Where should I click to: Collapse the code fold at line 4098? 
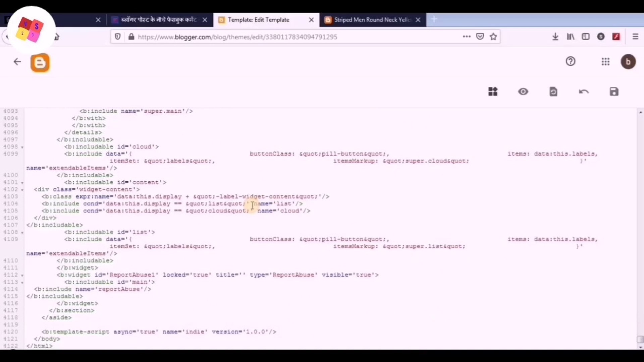coord(22,147)
